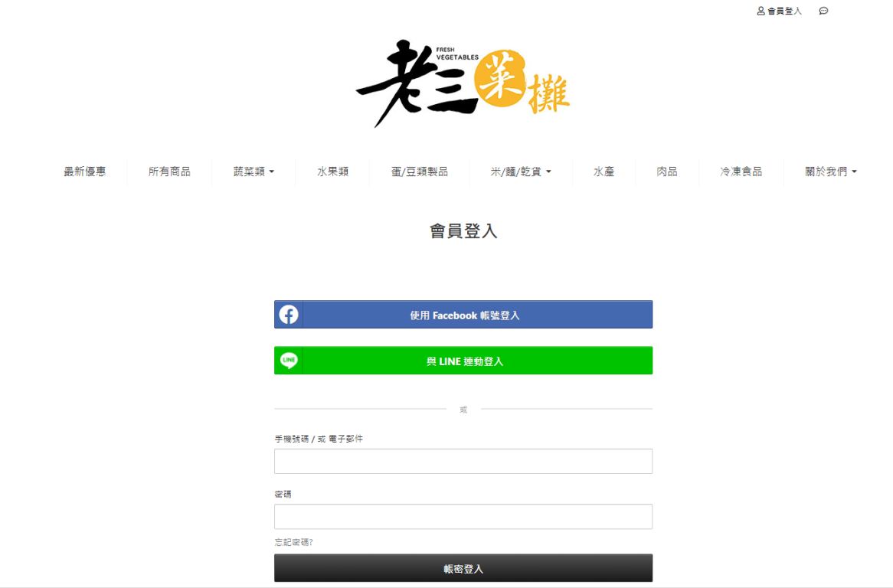Viewport: 893px width, 588px height.
Task: Open the 蛋/豆類製品 category
Action: click(419, 171)
